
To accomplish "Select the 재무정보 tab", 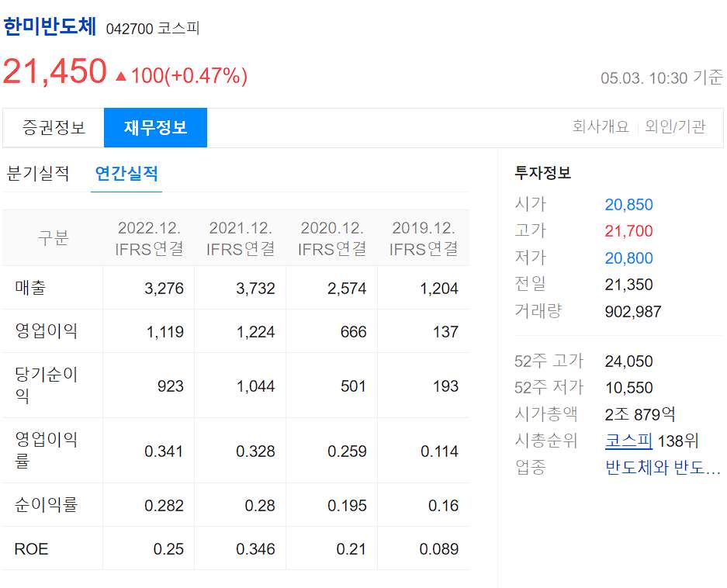I will tap(155, 127).
